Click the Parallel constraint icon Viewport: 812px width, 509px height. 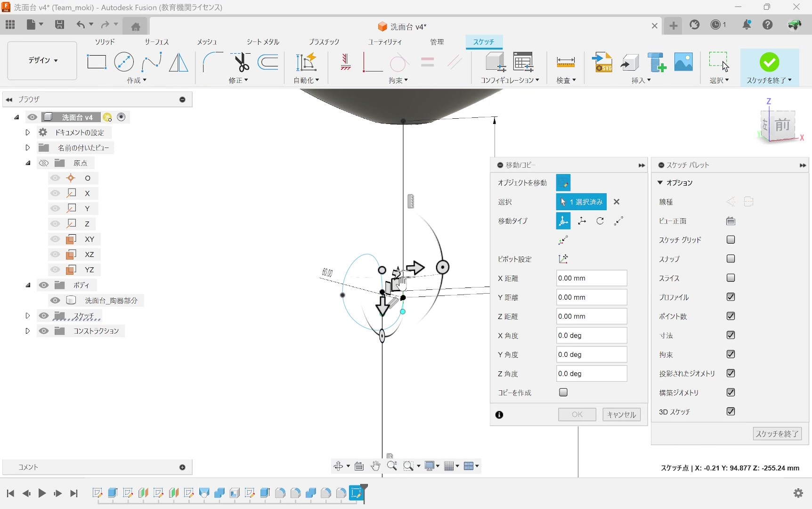coord(455,62)
